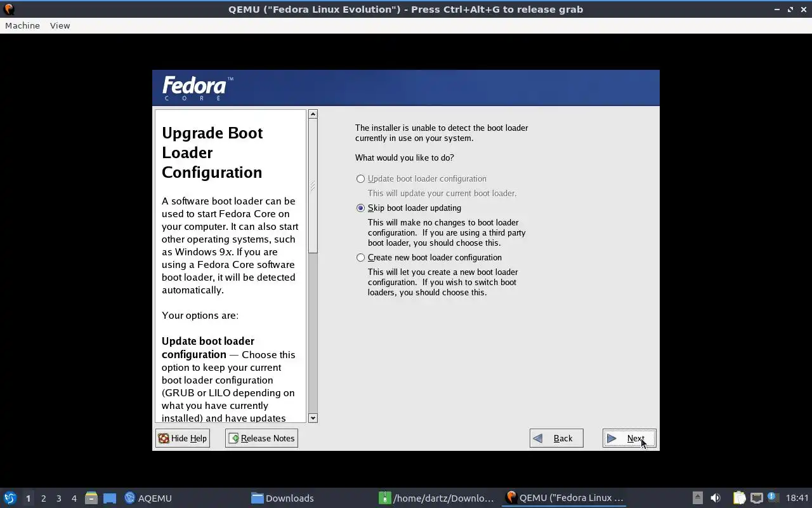This screenshot has width=812, height=508.
Task: Click Hide Help button
Action: click(183, 438)
